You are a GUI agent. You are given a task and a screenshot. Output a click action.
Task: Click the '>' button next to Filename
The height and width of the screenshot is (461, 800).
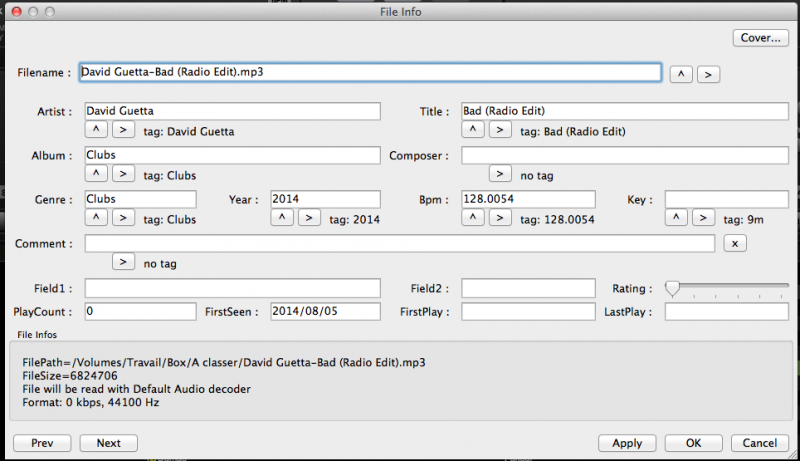708,74
